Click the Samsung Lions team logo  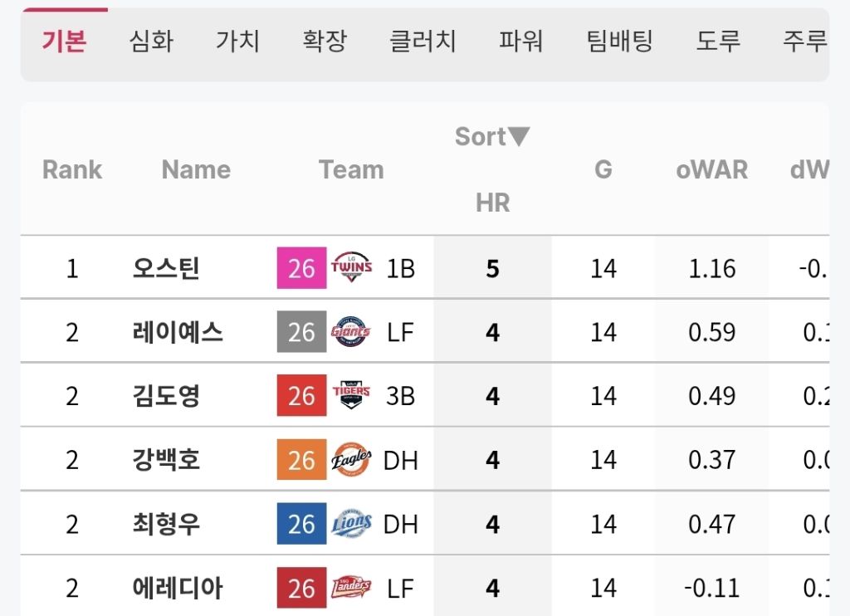(351, 524)
